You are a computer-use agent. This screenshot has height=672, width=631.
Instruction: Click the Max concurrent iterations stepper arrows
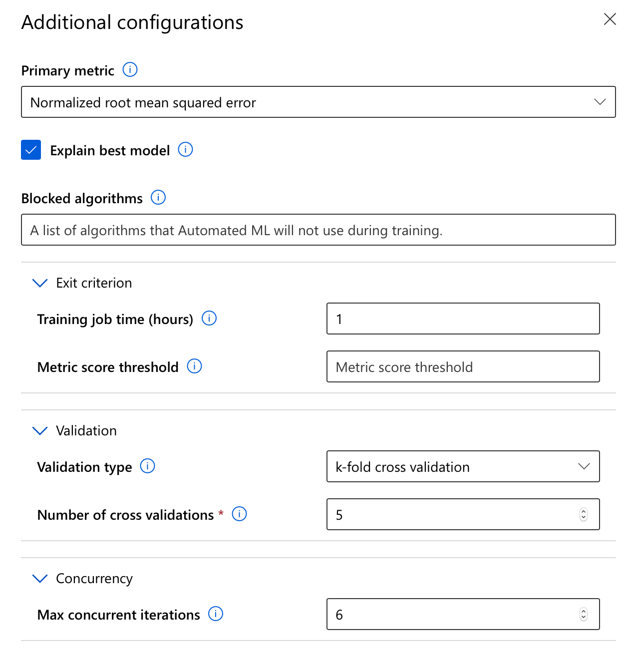(x=584, y=614)
